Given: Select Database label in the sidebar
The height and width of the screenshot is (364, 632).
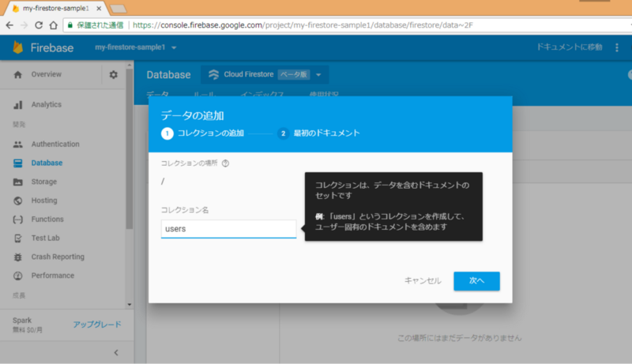Looking at the screenshot, I should point(47,163).
